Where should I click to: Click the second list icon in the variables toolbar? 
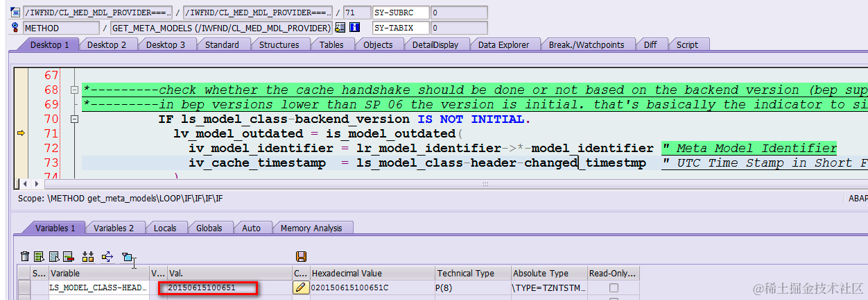click(53, 256)
